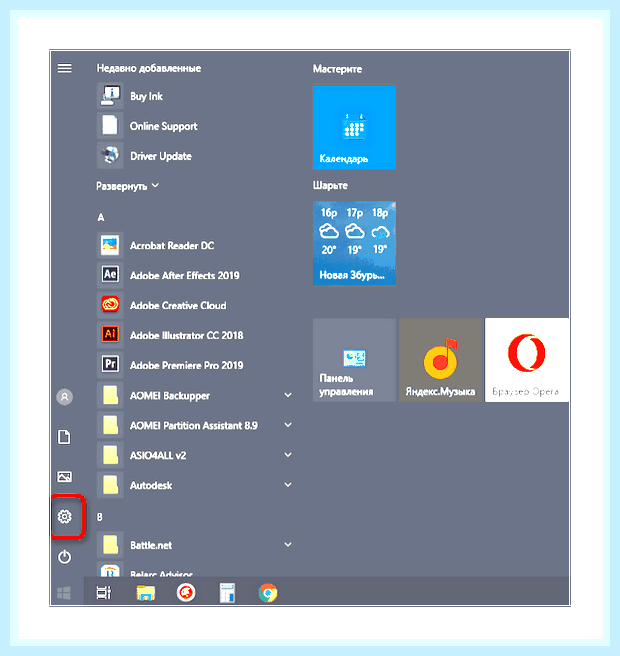Open Calculator from the taskbar
This screenshot has width=620, height=656.
point(227,592)
